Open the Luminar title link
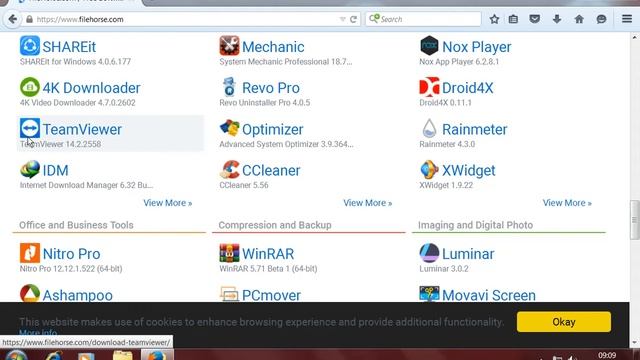 [x=468, y=254]
